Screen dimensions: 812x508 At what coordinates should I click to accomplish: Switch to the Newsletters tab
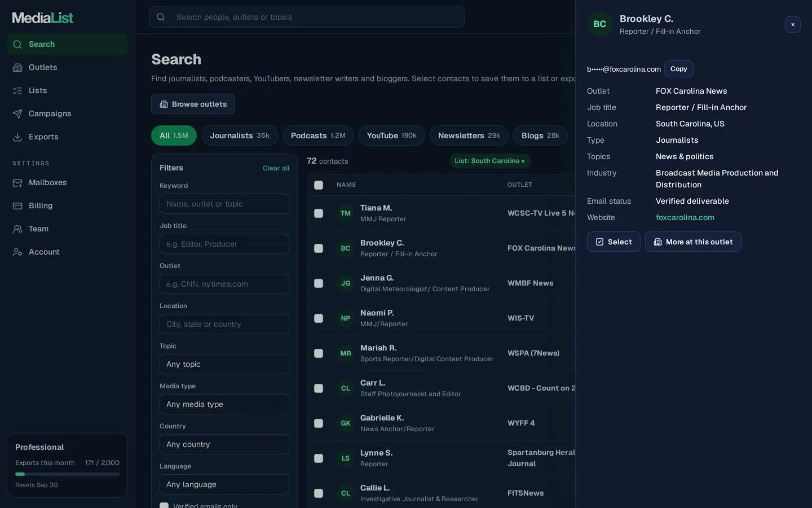coord(469,135)
